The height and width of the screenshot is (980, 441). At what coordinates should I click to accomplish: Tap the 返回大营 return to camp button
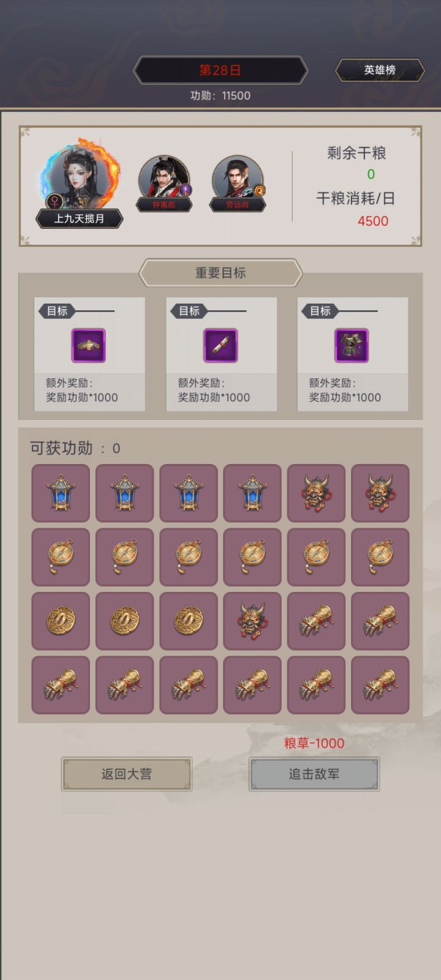tap(127, 774)
